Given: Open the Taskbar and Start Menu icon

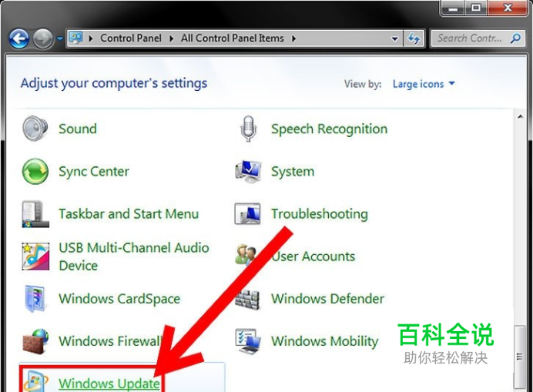Looking at the screenshot, I should [x=35, y=214].
